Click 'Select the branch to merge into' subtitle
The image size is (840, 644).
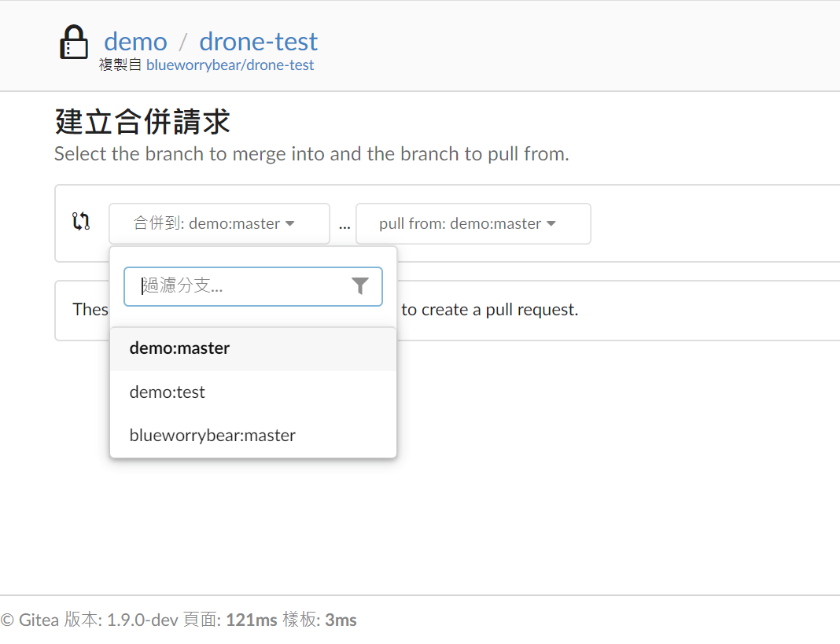[x=311, y=154]
